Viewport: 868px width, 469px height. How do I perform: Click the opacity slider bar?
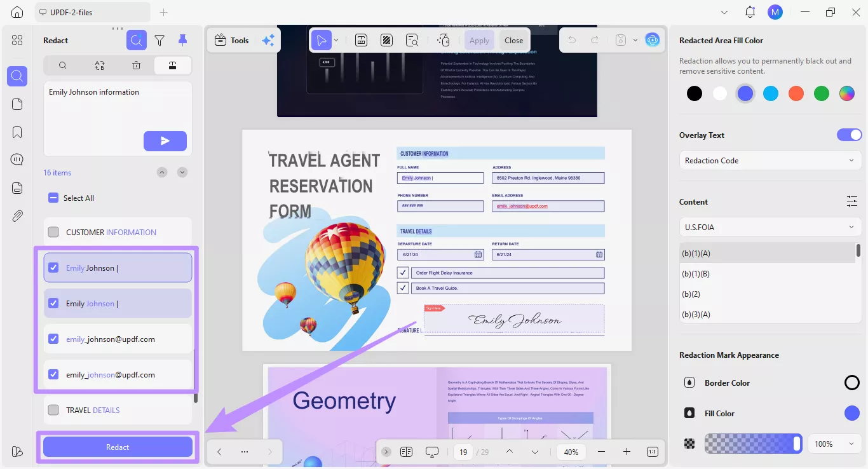pos(753,444)
